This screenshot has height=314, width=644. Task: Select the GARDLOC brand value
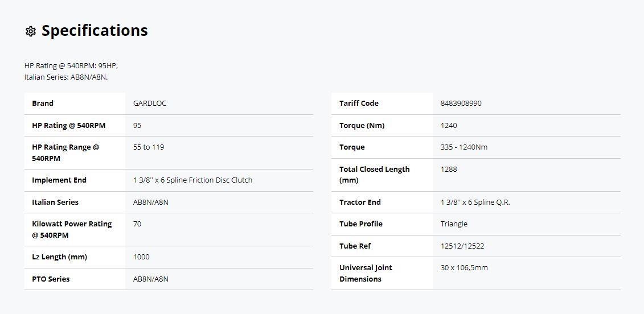pyautogui.click(x=150, y=104)
